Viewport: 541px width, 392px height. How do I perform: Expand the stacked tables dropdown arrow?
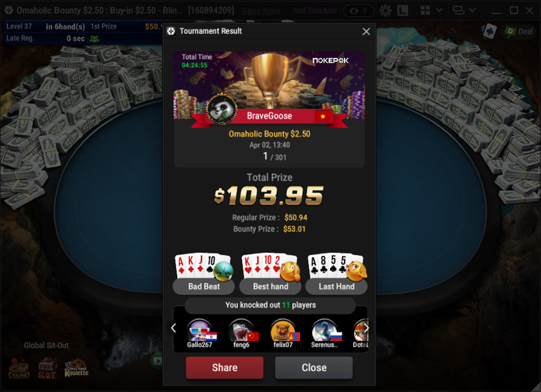click(472, 10)
